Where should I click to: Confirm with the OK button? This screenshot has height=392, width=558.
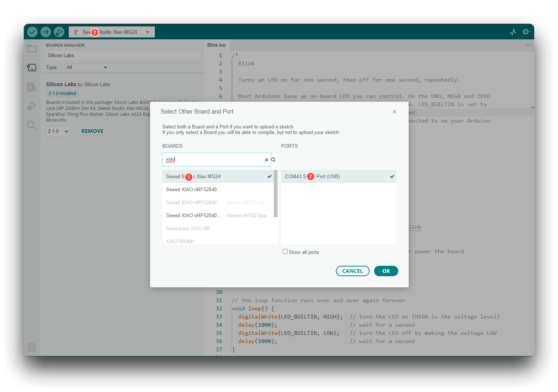(386, 271)
